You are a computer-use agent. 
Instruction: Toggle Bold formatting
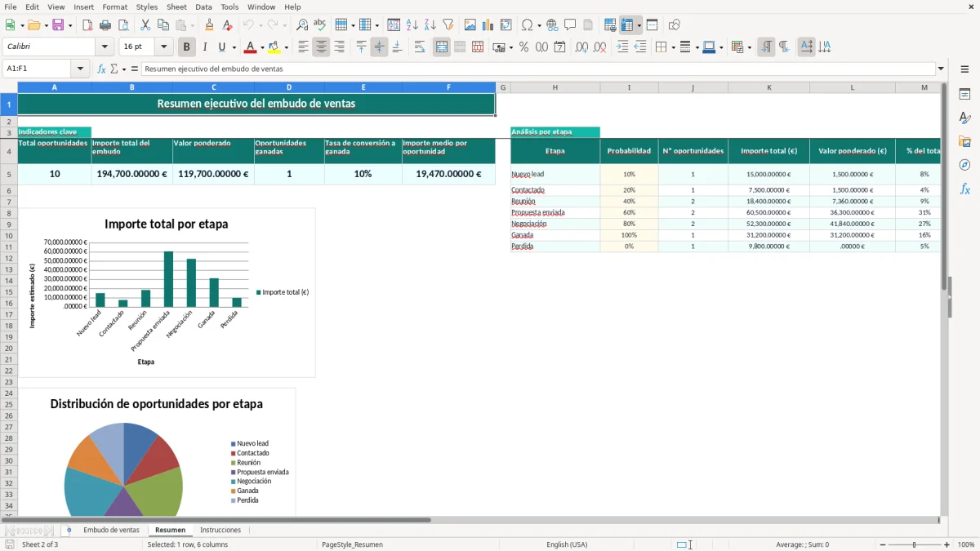click(187, 47)
